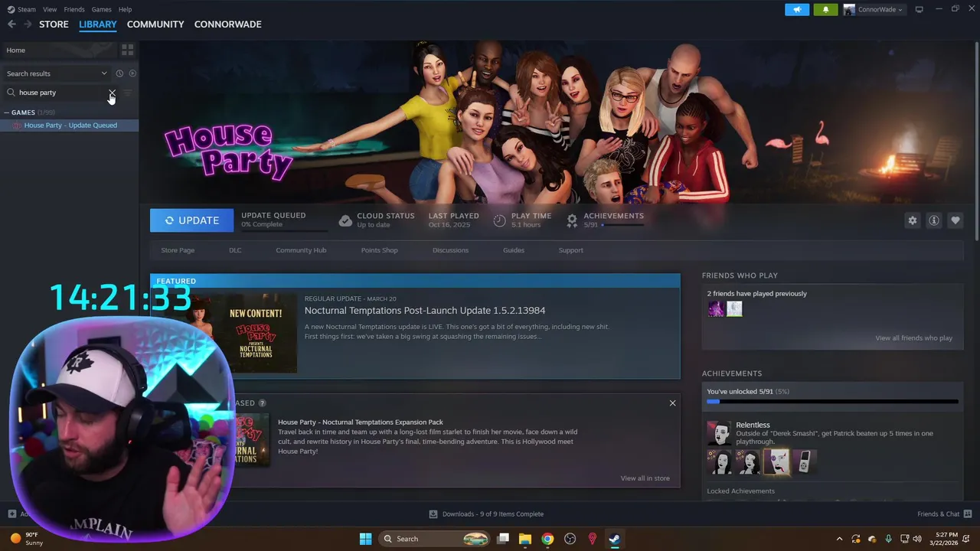Click the Cloud Status icon
The width and height of the screenshot is (980, 551).
point(345,220)
